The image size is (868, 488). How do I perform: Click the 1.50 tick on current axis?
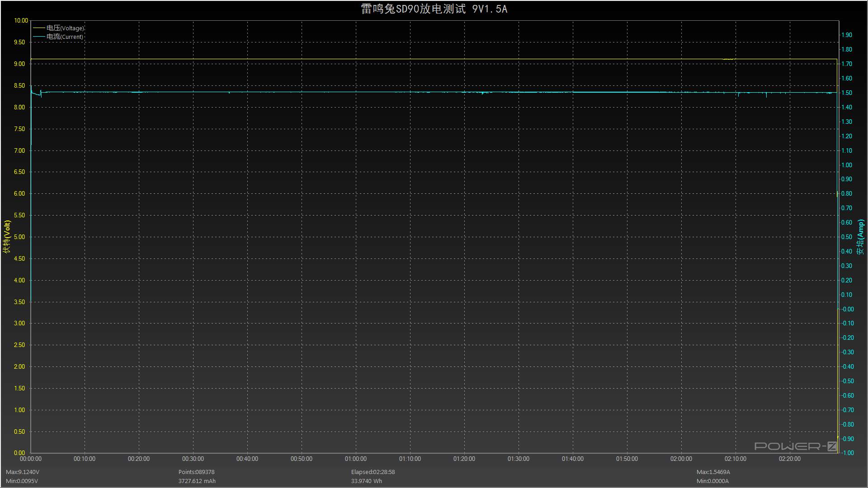[x=846, y=93]
